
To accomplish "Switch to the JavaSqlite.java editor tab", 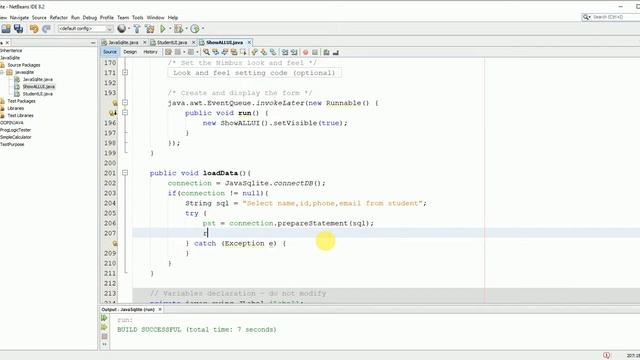I will pos(123,42).
